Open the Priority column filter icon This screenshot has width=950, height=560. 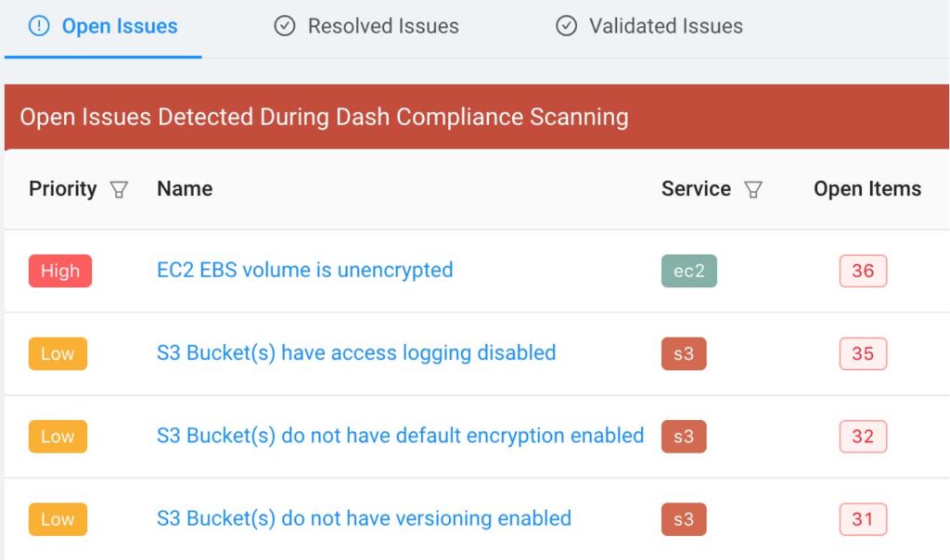120,189
